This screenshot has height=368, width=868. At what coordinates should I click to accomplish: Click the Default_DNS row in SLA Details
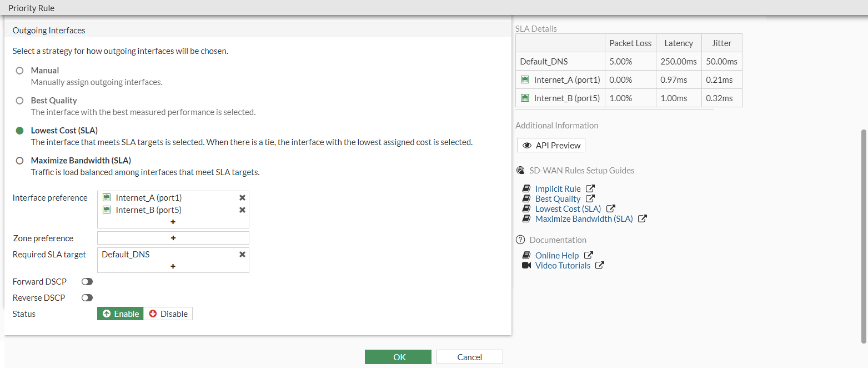point(629,62)
